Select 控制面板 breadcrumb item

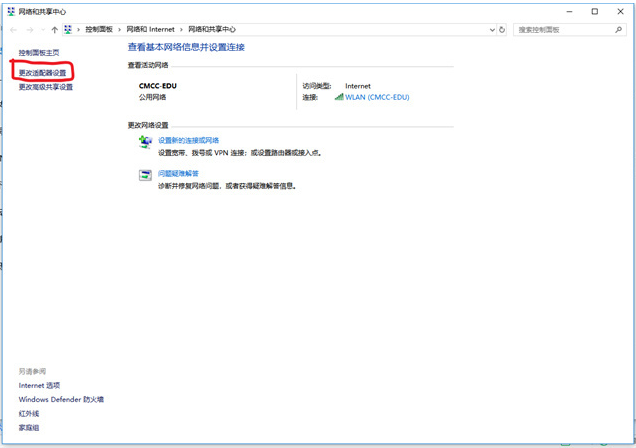99,29
